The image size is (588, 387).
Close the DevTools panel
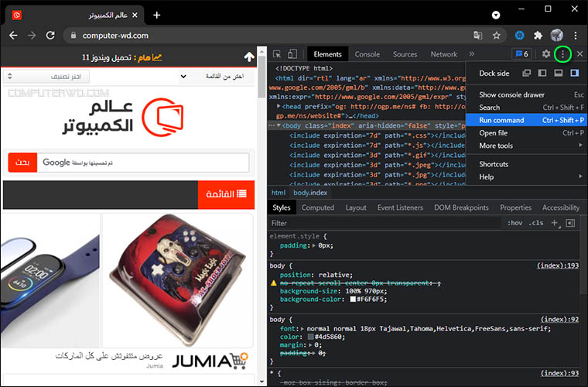[579, 54]
